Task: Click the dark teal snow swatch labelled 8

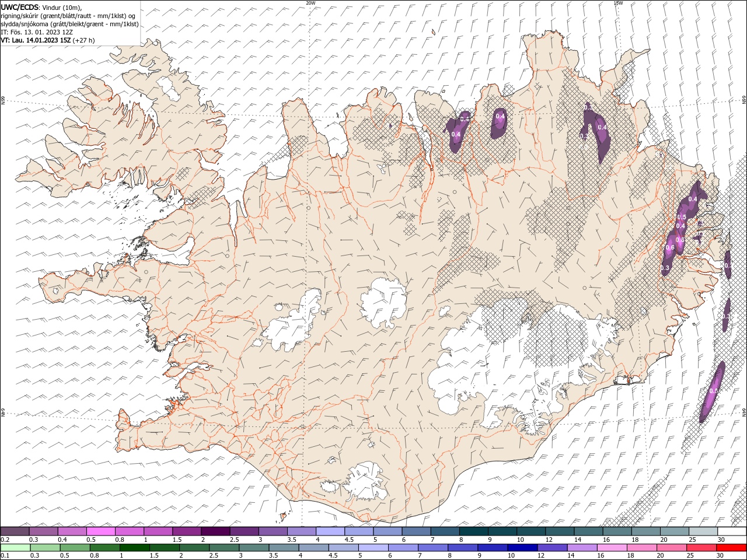Action: [473, 531]
